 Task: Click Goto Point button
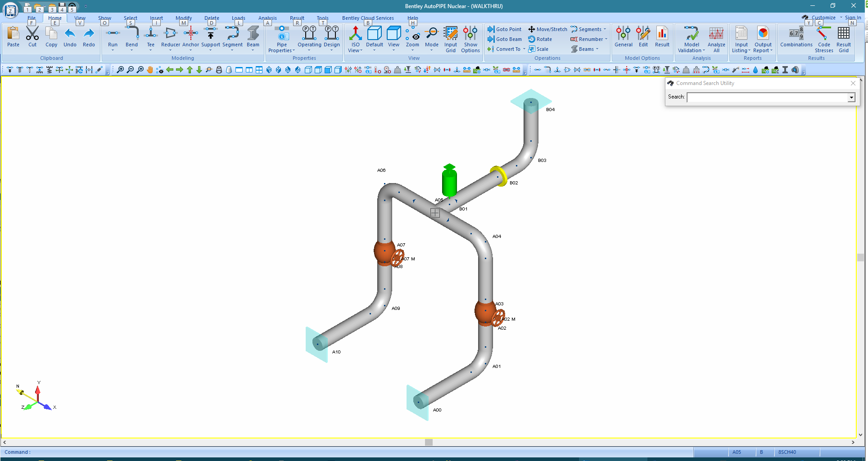[504, 29]
